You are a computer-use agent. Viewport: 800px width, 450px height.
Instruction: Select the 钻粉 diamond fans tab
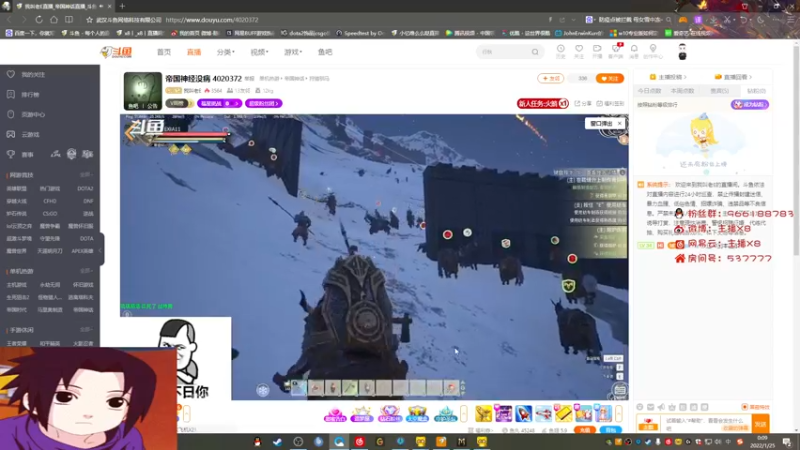(x=756, y=91)
